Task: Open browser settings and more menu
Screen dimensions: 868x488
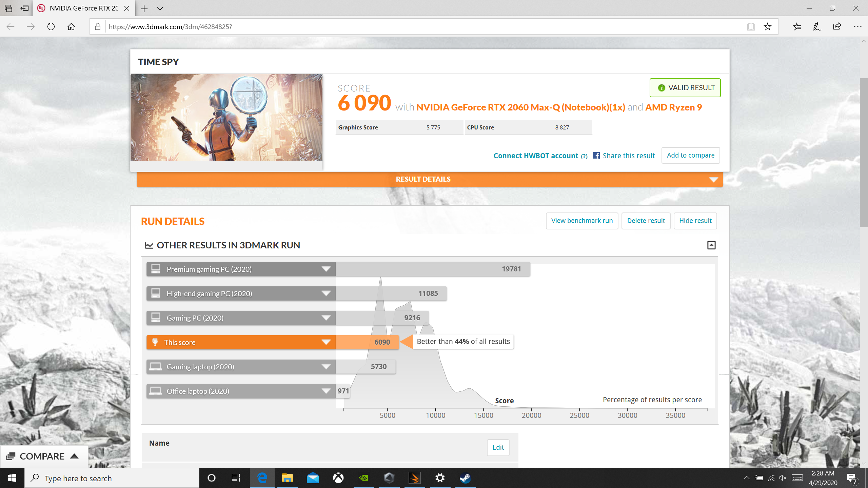Action: (857, 26)
